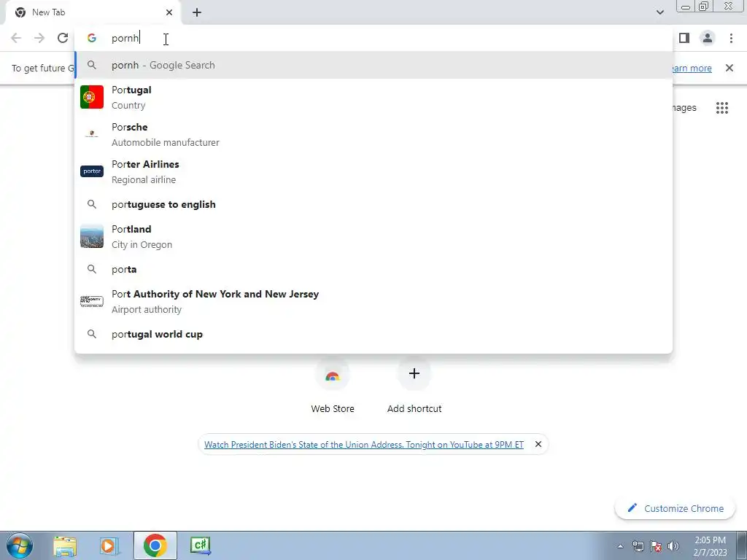The width and height of the screenshot is (747, 560).
Task: Click the Google G icon in address bar
Action: [x=92, y=38]
